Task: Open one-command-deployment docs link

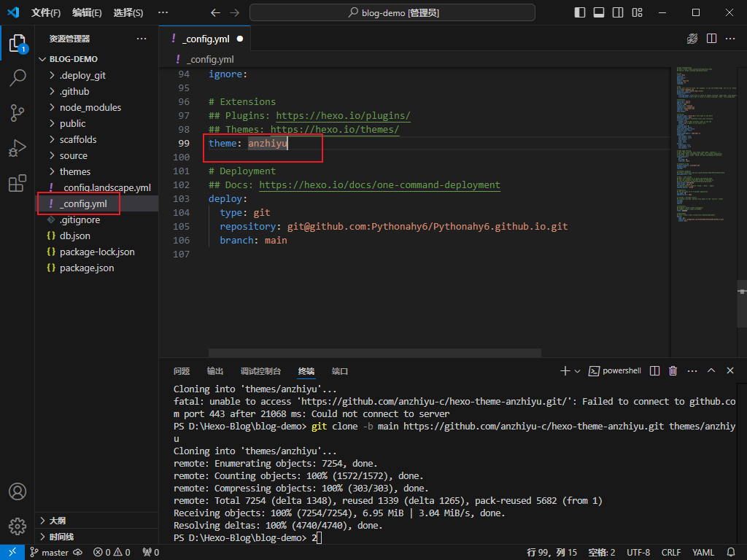Action: point(379,184)
